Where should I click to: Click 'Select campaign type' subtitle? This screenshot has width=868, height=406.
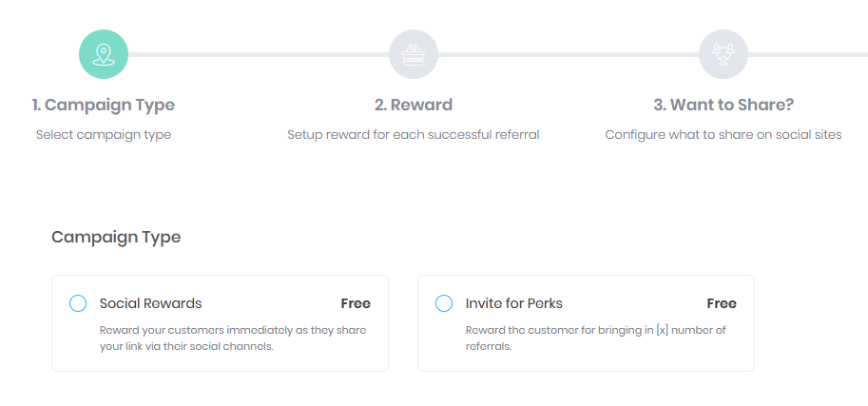click(104, 135)
